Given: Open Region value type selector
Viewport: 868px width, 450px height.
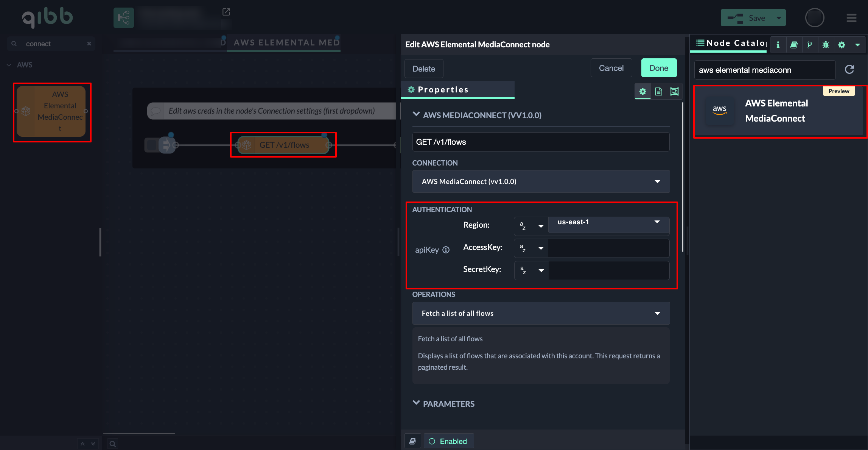Looking at the screenshot, I should [531, 226].
